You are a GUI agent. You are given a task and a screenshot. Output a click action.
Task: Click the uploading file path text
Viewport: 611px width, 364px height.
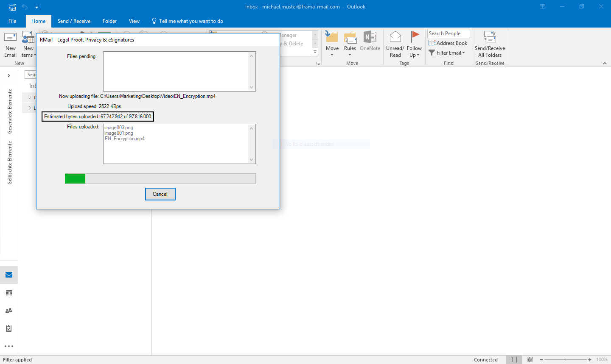click(x=158, y=96)
